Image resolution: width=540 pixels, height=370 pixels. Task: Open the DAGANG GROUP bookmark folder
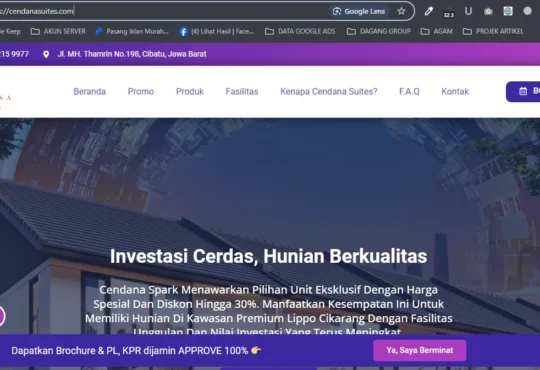pyautogui.click(x=378, y=31)
